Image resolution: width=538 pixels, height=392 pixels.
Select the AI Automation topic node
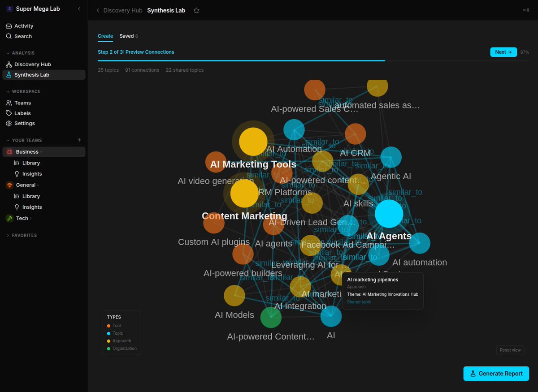pos(294,130)
